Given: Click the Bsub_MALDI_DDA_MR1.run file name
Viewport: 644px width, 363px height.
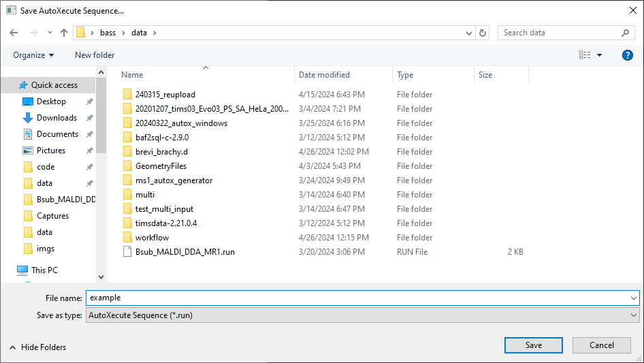Looking at the screenshot, I should tap(185, 252).
